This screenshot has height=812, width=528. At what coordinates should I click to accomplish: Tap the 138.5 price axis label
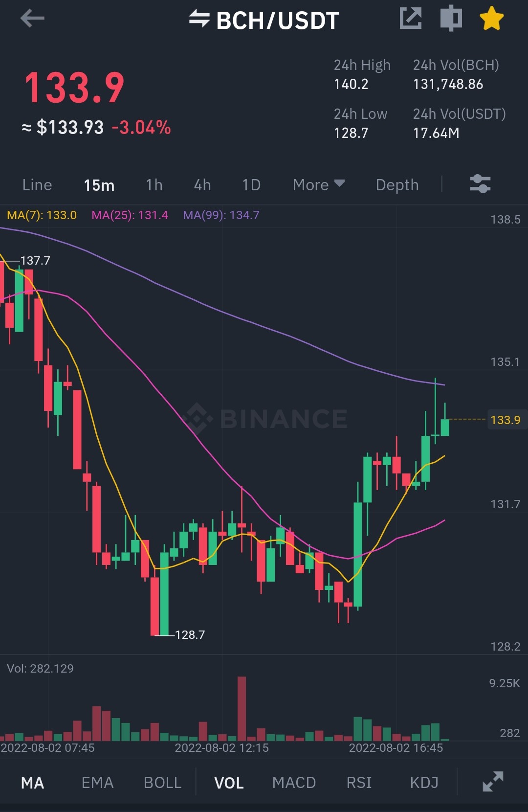pyautogui.click(x=506, y=220)
